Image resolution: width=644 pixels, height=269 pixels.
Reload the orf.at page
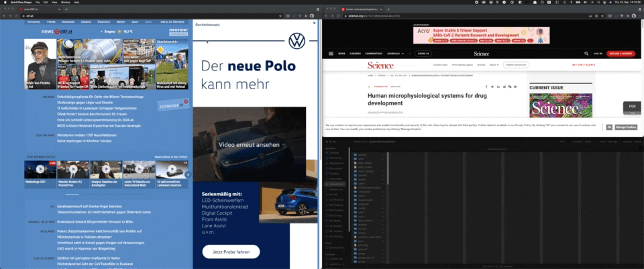pyautogui.click(x=16, y=15)
